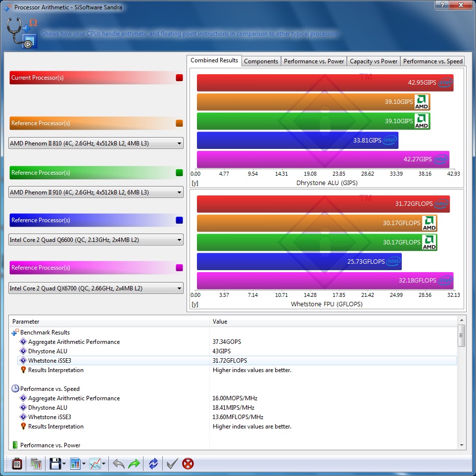Select the 16.00MOPS/MHz value cell
The height and width of the screenshot is (476, 476).
coord(235,398)
